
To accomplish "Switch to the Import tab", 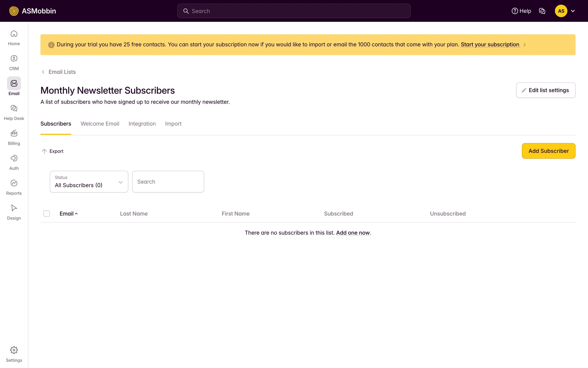I will point(173,124).
